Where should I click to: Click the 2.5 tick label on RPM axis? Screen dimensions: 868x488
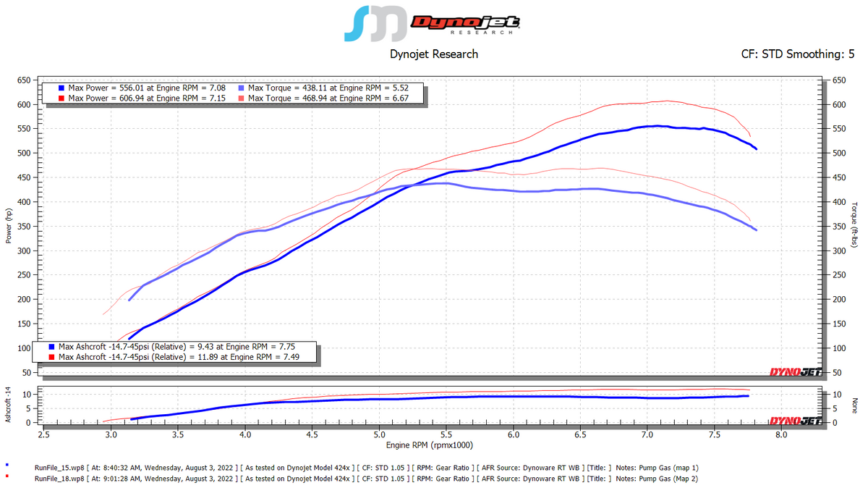click(x=43, y=434)
